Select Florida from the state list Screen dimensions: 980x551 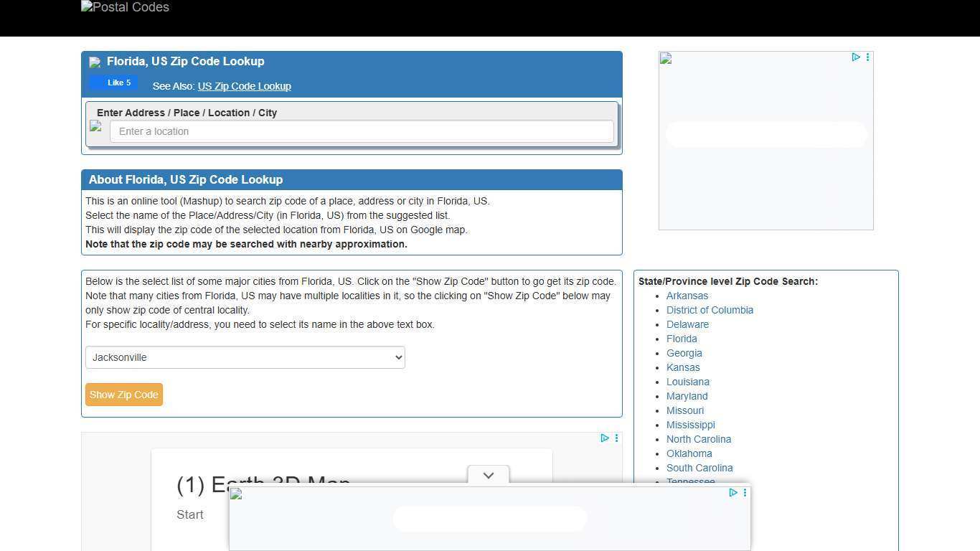pyautogui.click(x=682, y=339)
